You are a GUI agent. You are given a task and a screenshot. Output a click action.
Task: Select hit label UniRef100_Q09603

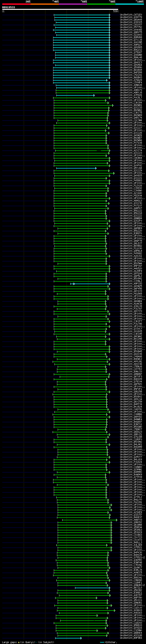pos(131,610)
